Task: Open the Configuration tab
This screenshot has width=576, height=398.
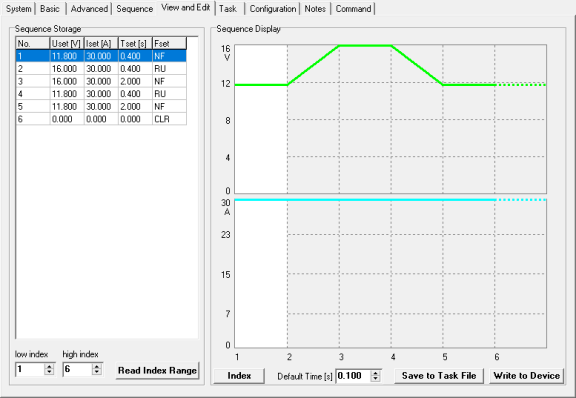Action: [273, 8]
